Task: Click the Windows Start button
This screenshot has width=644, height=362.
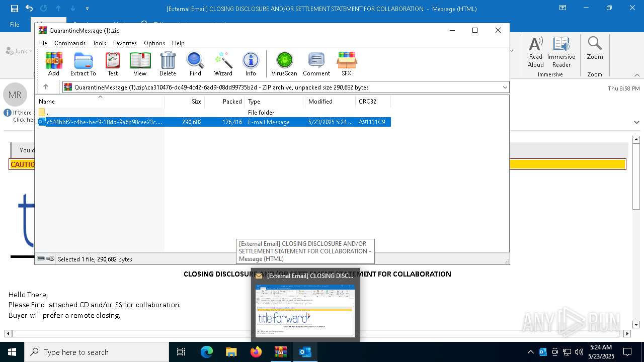Action: [x=12, y=352]
